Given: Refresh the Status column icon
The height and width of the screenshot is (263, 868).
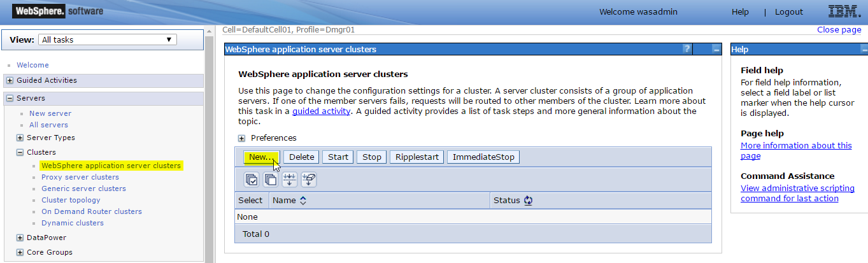Looking at the screenshot, I should point(528,200).
